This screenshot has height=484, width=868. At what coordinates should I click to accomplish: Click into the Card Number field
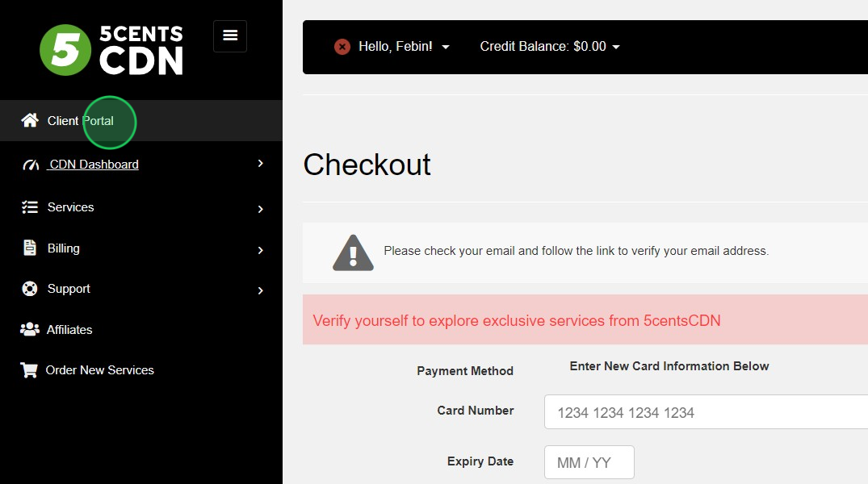point(706,412)
